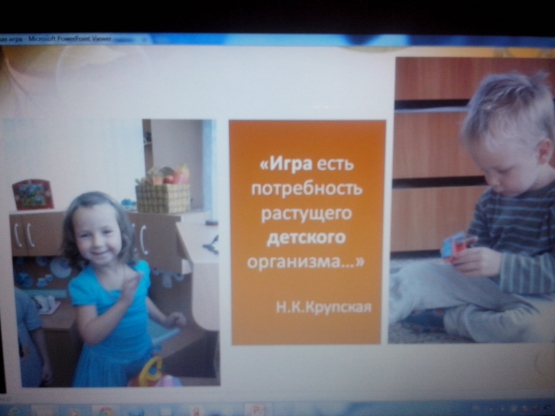The height and width of the screenshot is (416, 555).
Task: Click the blue round browser icon beside Chrome
Action: [136, 411]
